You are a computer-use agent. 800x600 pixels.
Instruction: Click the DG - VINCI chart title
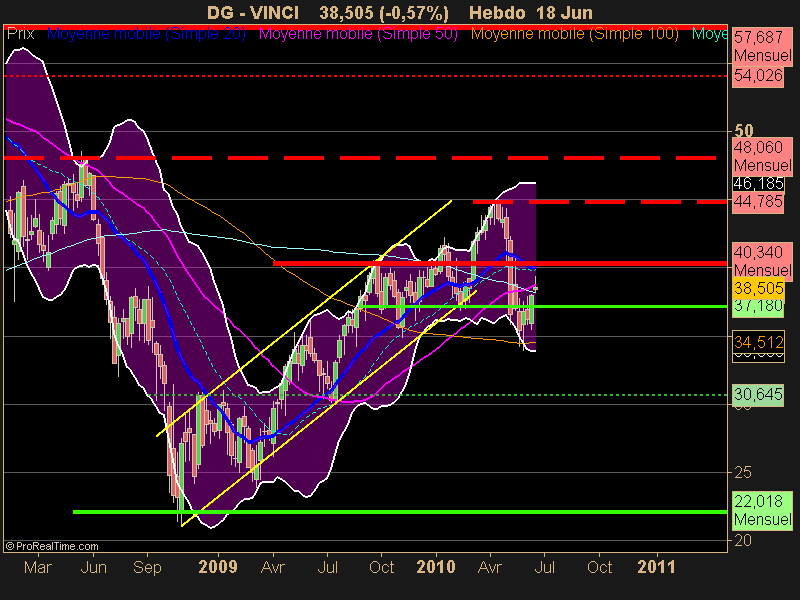[x=253, y=12]
